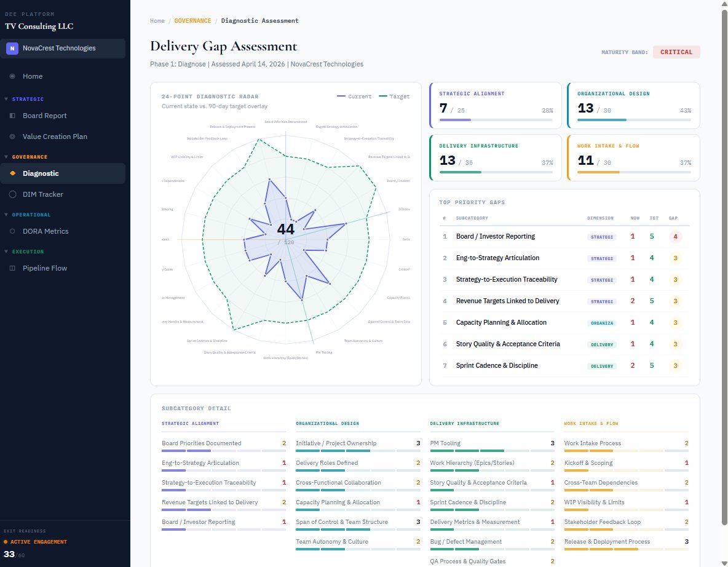Click WIP Visibility & Limits detail item
This screenshot has height=567, width=728.
627,506
